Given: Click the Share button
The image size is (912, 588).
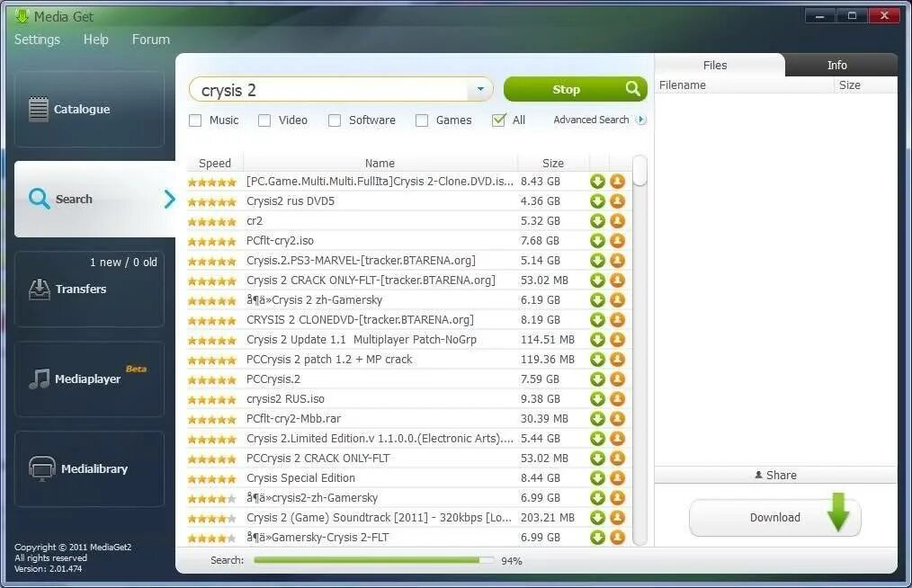Looking at the screenshot, I should click(775, 476).
